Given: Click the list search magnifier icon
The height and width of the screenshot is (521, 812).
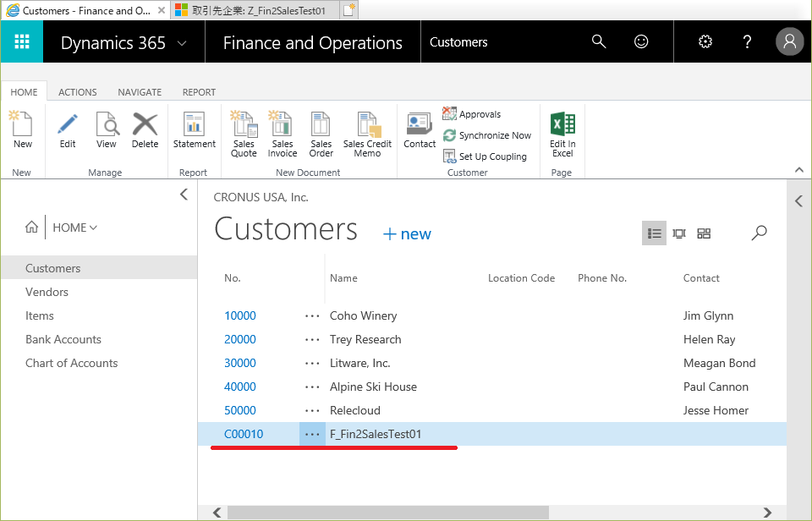Looking at the screenshot, I should coord(760,233).
